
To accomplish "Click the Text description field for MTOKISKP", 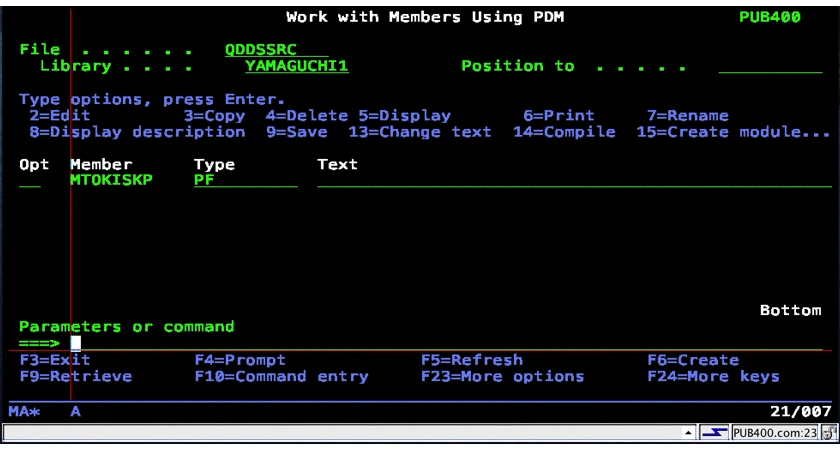I will coord(574,180).
